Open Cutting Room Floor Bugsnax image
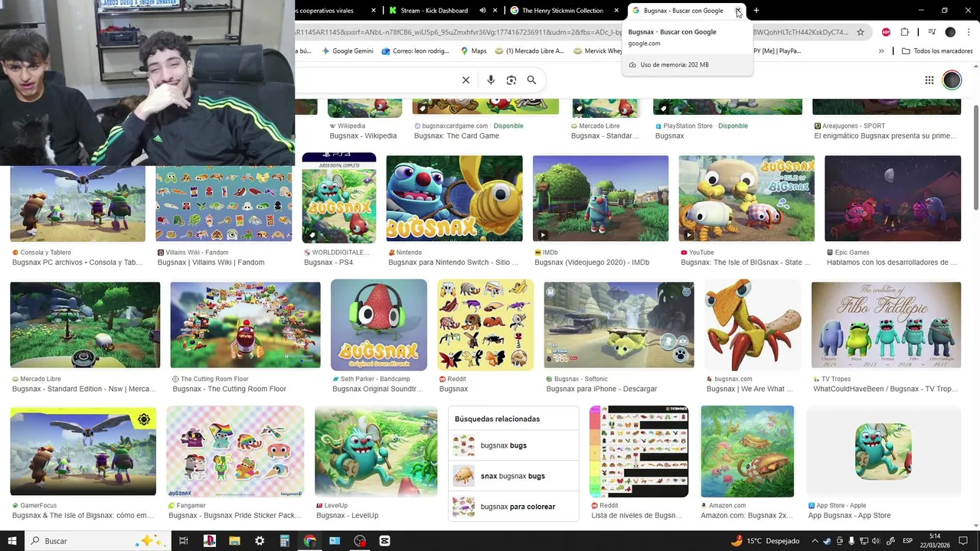Viewport: 980px width, 551px height. 245,325
